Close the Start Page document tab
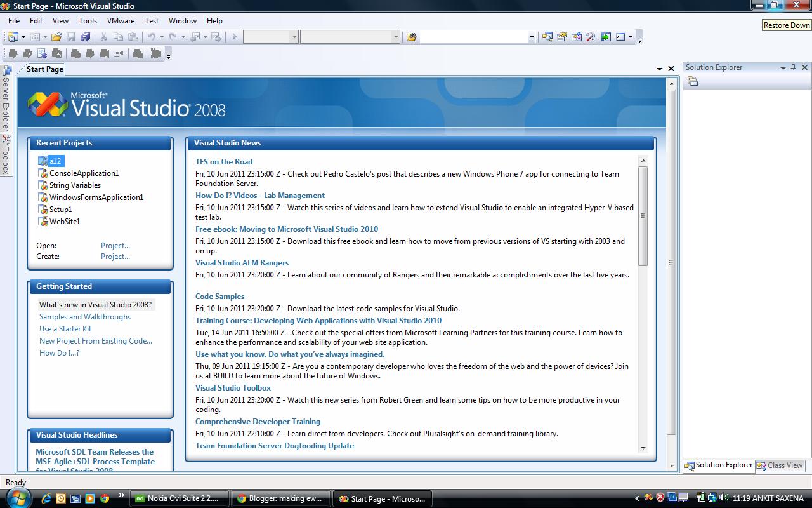812x508 pixels. point(671,69)
